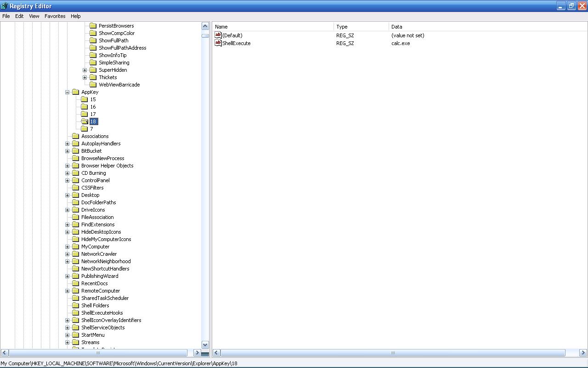Select the ShowFullPath key
Image resolution: width=588 pixels, height=368 pixels.
tap(113, 40)
